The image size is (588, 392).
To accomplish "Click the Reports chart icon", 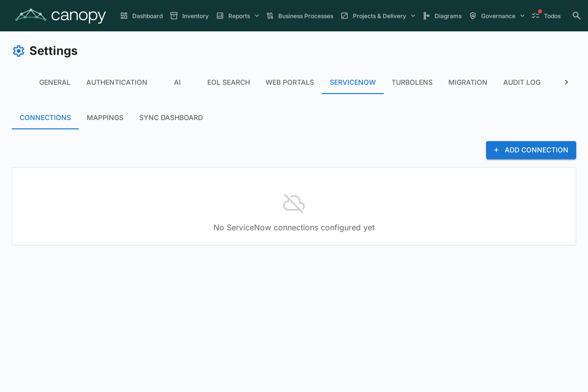I will click(220, 16).
